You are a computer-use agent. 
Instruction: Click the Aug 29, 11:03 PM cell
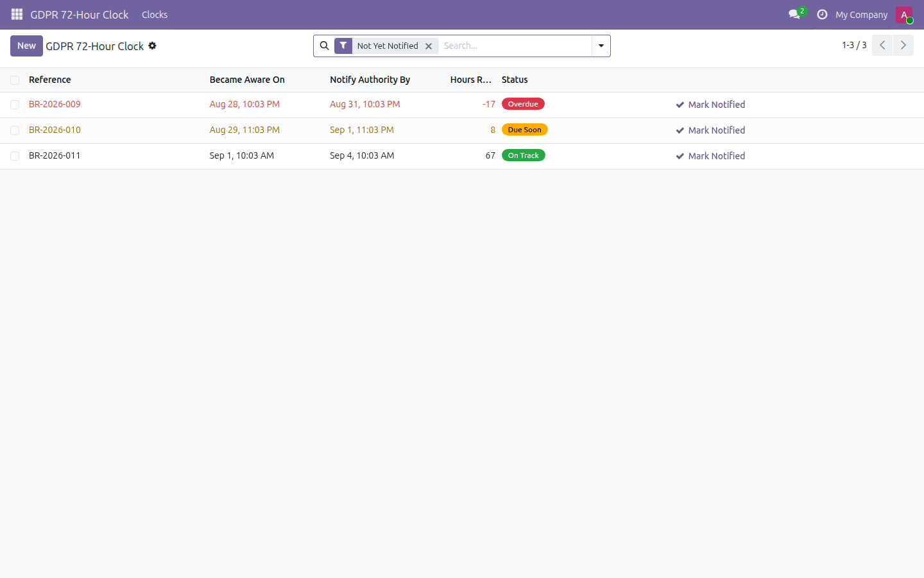tap(244, 130)
